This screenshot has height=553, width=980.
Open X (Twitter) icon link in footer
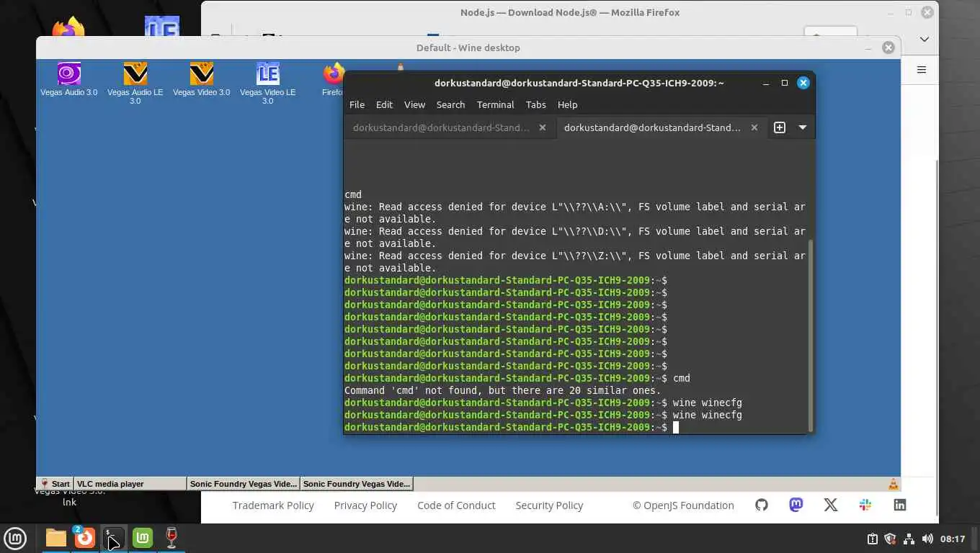(x=831, y=505)
